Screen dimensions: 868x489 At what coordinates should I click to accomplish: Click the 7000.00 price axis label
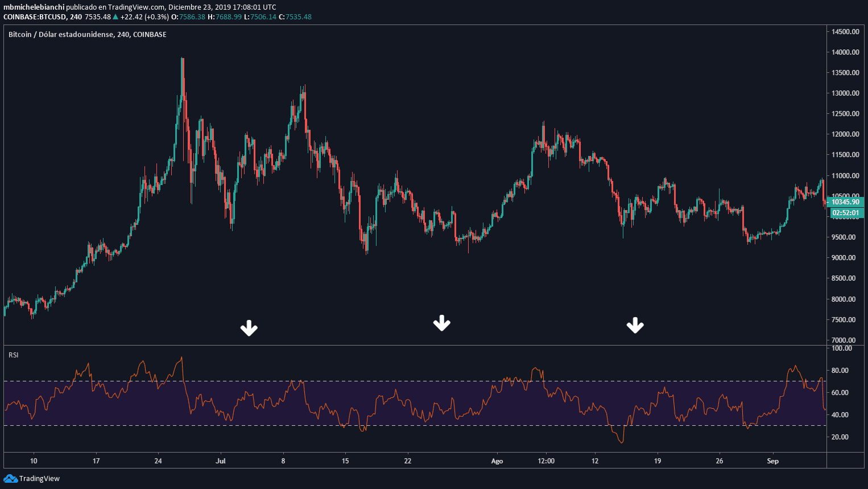pos(844,340)
